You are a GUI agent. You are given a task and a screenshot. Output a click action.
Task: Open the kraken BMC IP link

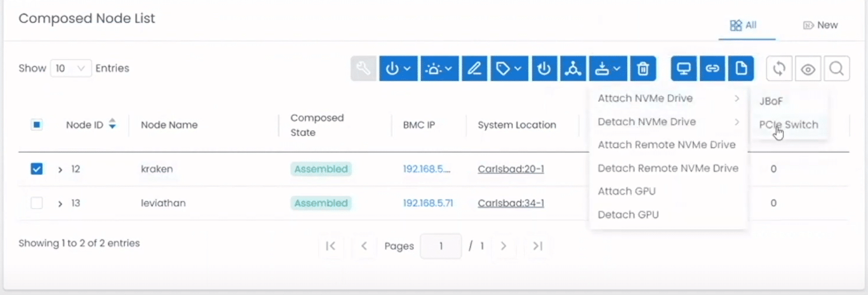(426, 169)
